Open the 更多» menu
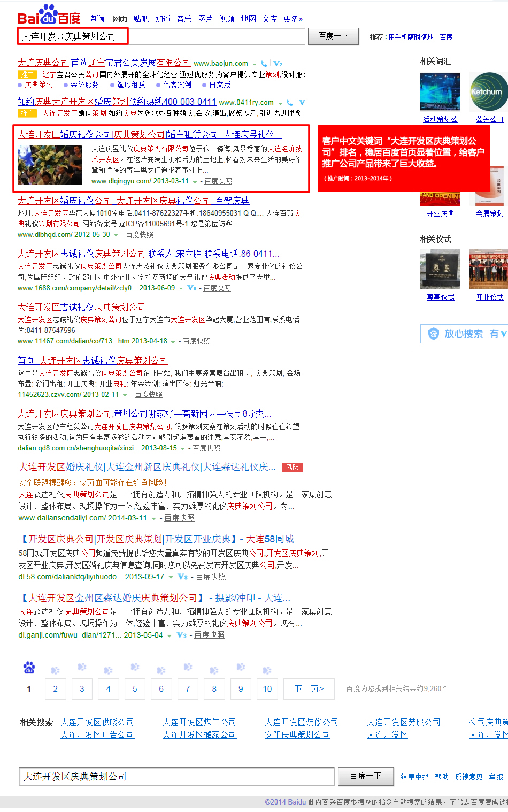The image size is (508, 812). (293, 19)
